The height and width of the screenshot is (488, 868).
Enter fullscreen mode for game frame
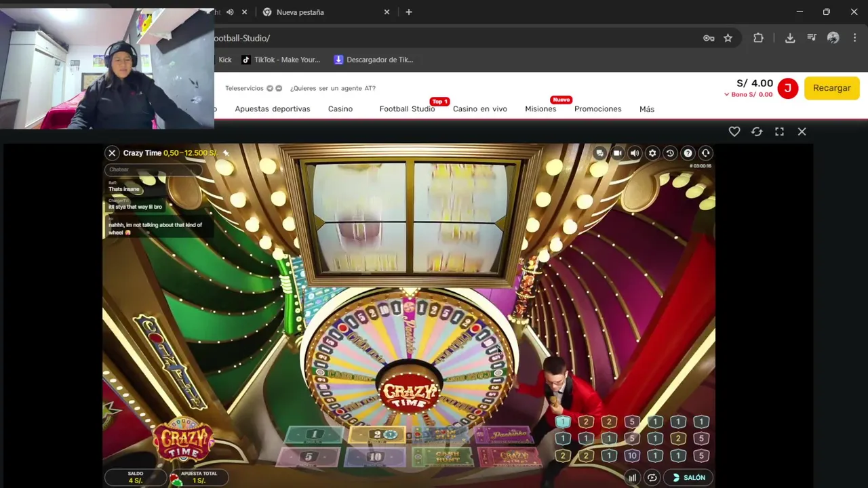click(779, 131)
